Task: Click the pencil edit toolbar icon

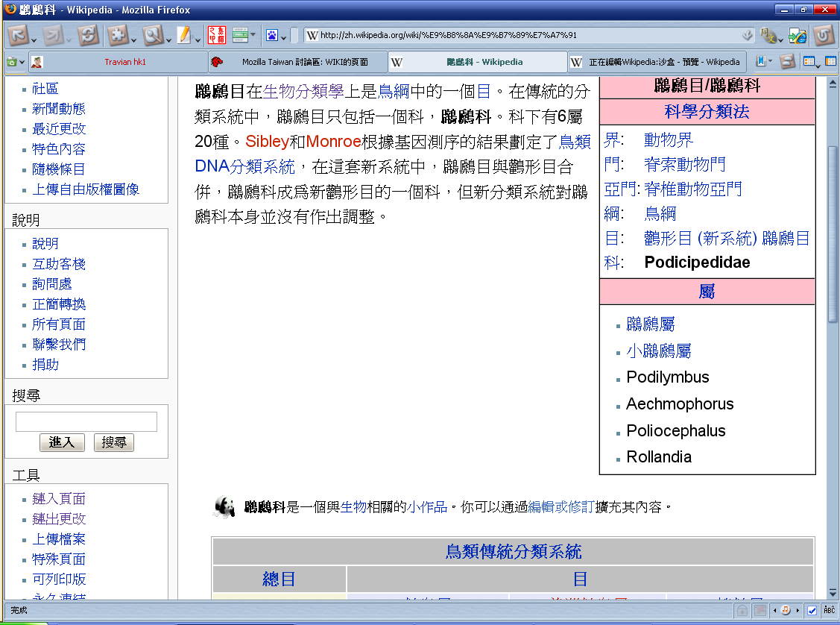Action: tap(184, 35)
